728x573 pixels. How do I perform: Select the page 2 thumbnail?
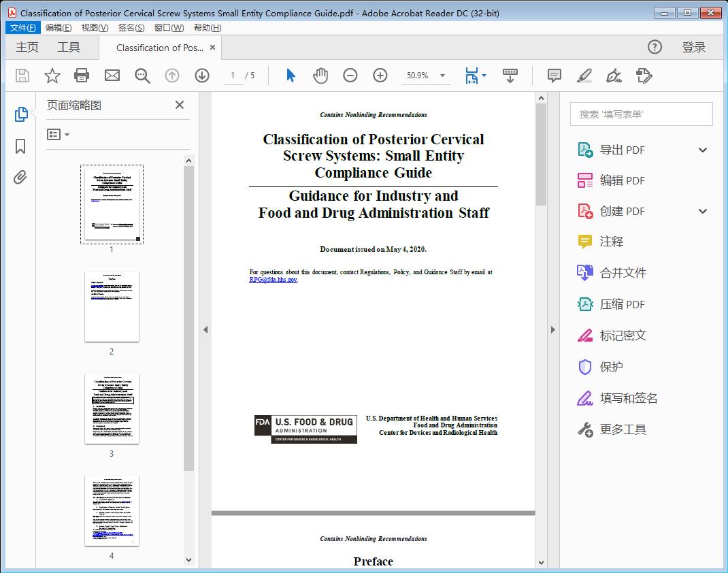(x=112, y=308)
